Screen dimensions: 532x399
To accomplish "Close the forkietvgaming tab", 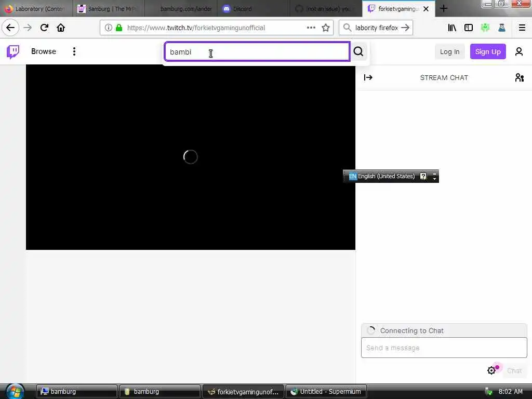I will coord(426,9).
